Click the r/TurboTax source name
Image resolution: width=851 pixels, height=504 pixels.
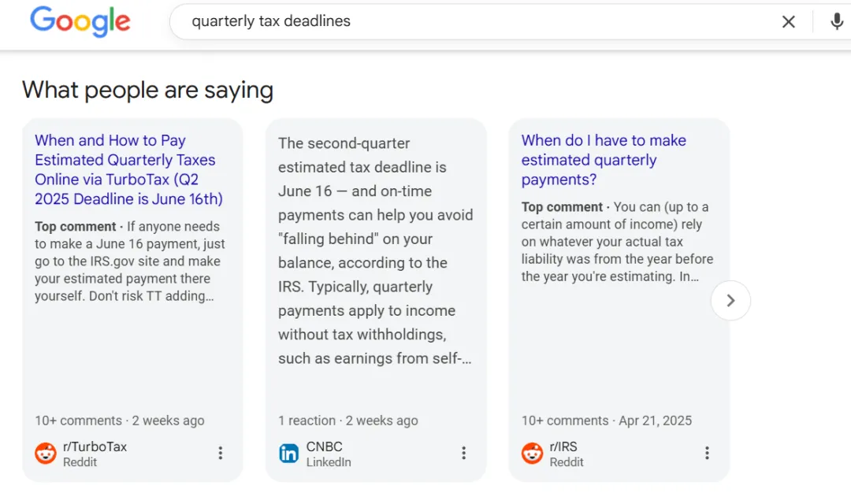(95, 447)
